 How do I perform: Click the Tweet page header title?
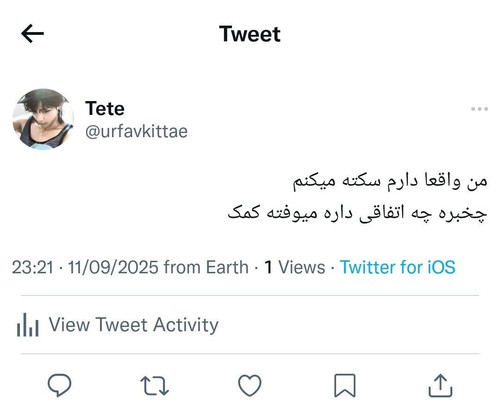(250, 34)
